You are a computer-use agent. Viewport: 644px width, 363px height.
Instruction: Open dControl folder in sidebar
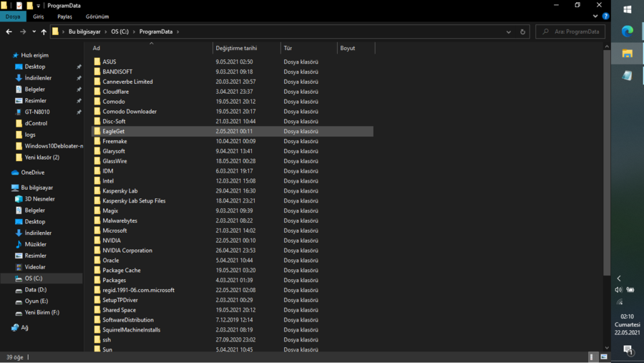(x=31, y=123)
